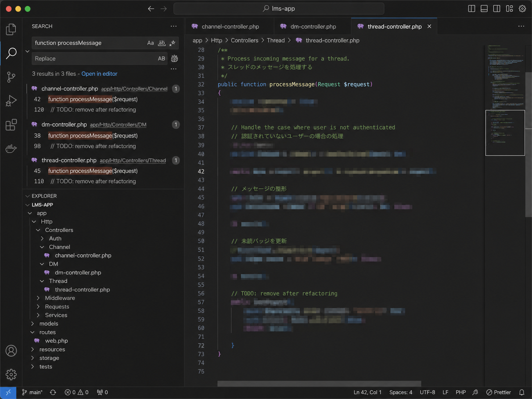Image resolution: width=532 pixels, height=399 pixels.
Task: Toggle Preserve Case in Replace box
Action: click(161, 58)
